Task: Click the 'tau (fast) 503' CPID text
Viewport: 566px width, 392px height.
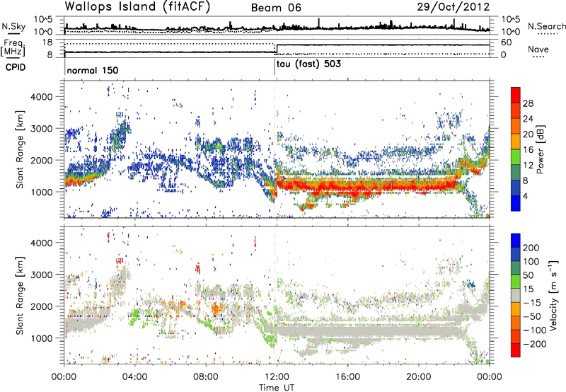Action: [308, 64]
